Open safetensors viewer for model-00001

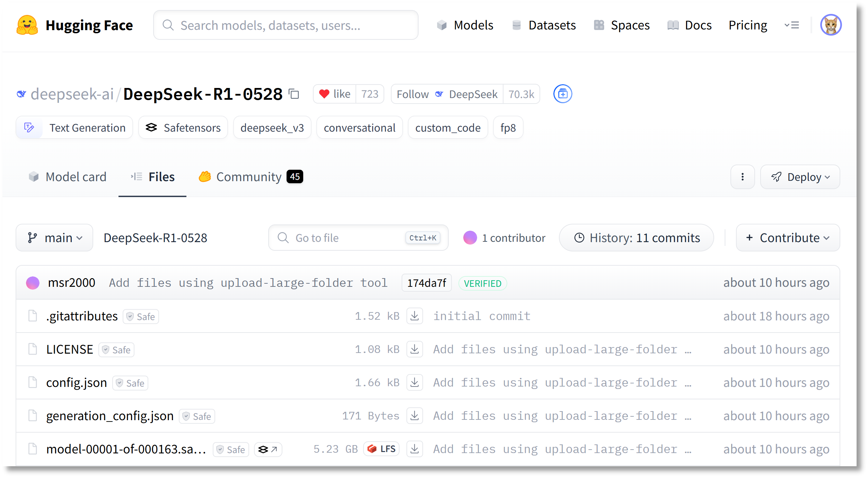[x=268, y=449]
